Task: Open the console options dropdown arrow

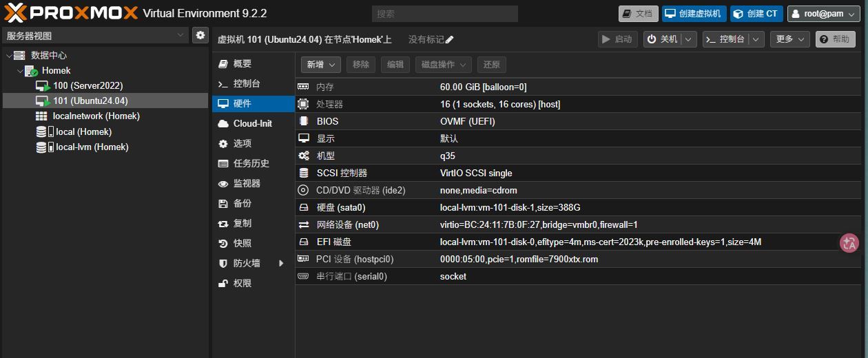Action: [x=756, y=39]
